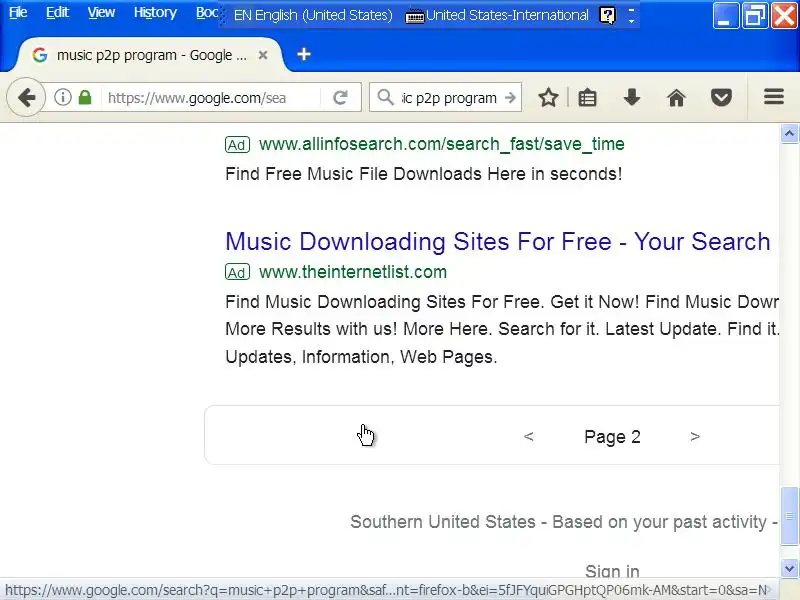Click Sign in link at bottom
The image size is (800, 600).
(x=612, y=571)
